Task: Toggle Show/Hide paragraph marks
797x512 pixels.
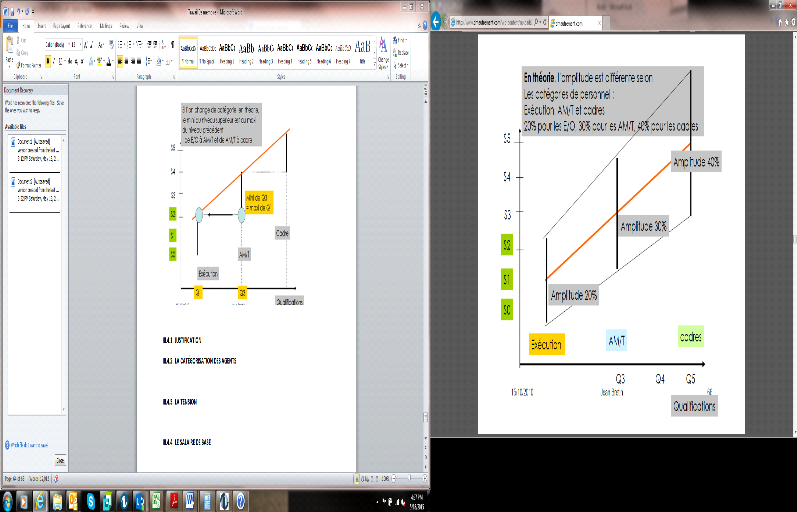Action: tap(172, 44)
